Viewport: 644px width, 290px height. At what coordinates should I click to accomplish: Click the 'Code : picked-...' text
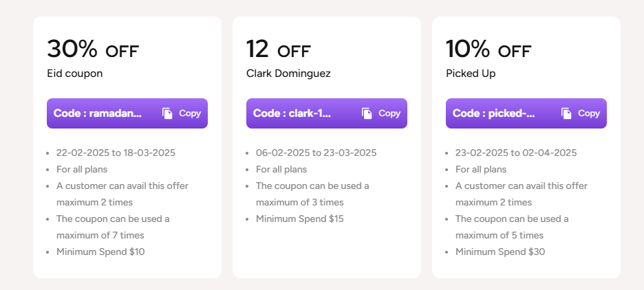click(x=493, y=113)
